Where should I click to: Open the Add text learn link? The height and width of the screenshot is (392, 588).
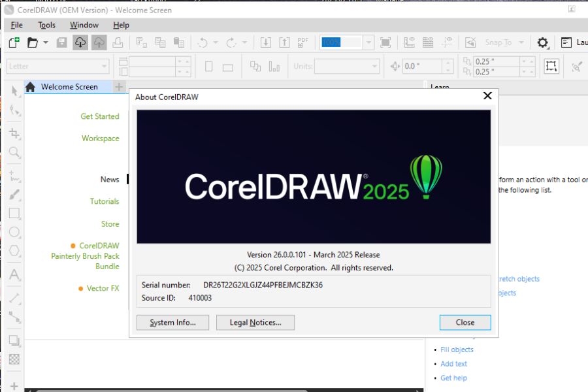(x=454, y=364)
